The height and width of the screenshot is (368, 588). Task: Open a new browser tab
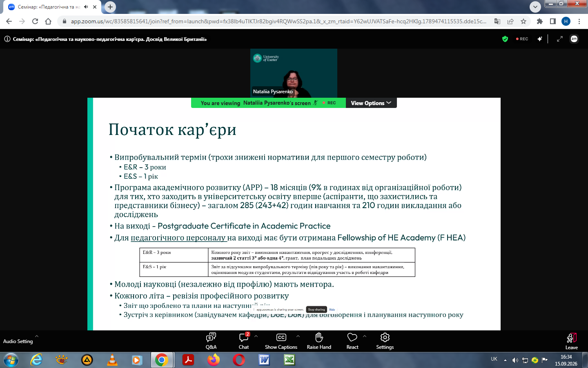[x=110, y=7]
